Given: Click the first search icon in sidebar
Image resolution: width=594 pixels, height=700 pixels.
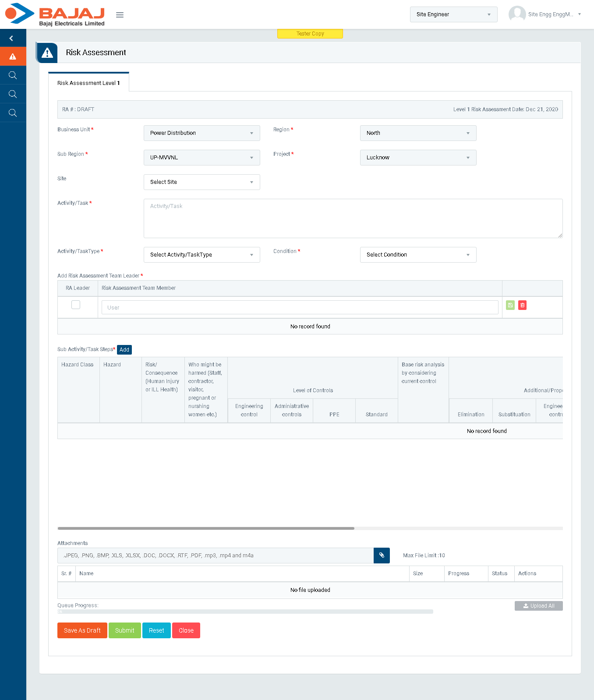Looking at the screenshot, I should coord(13,75).
